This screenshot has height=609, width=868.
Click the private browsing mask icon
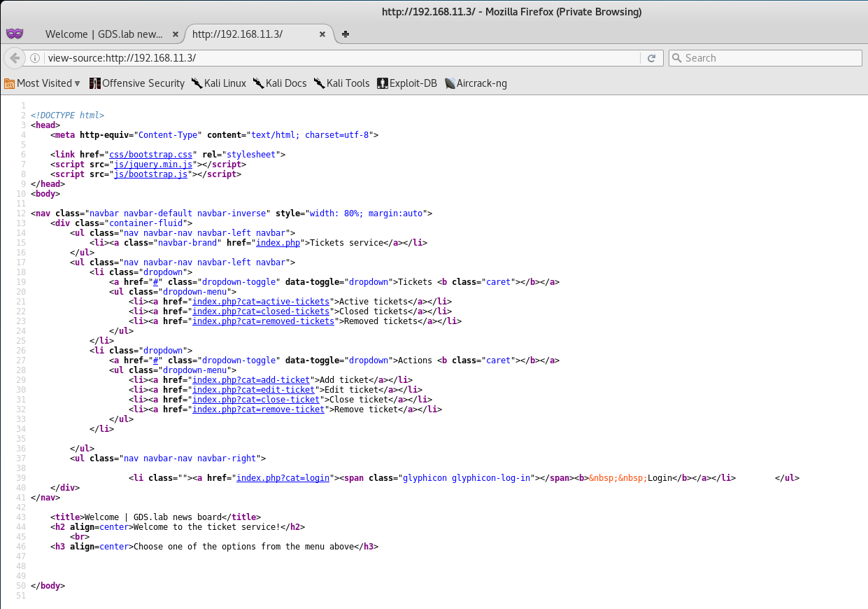(x=15, y=34)
